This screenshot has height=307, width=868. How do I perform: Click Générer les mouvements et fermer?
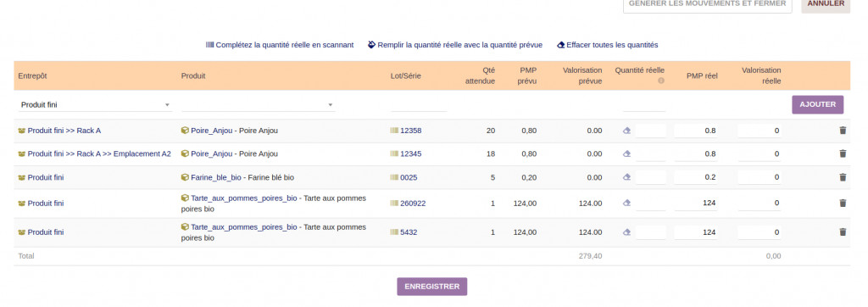pos(708,4)
